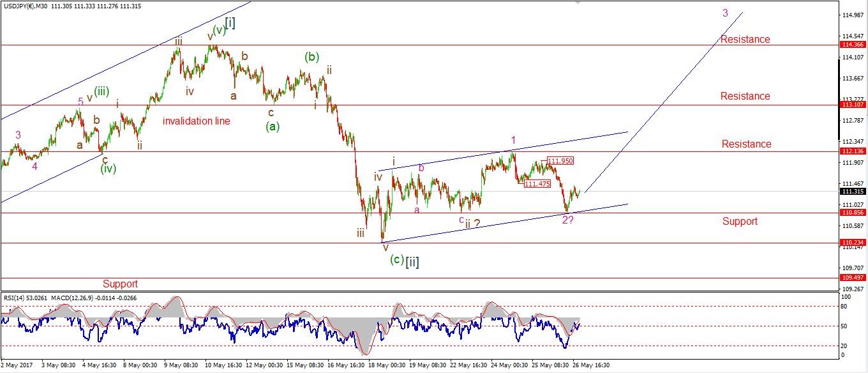Click the green (c) wave label
Viewport: 868px width, 373px height.
click(x=396, y=260)
